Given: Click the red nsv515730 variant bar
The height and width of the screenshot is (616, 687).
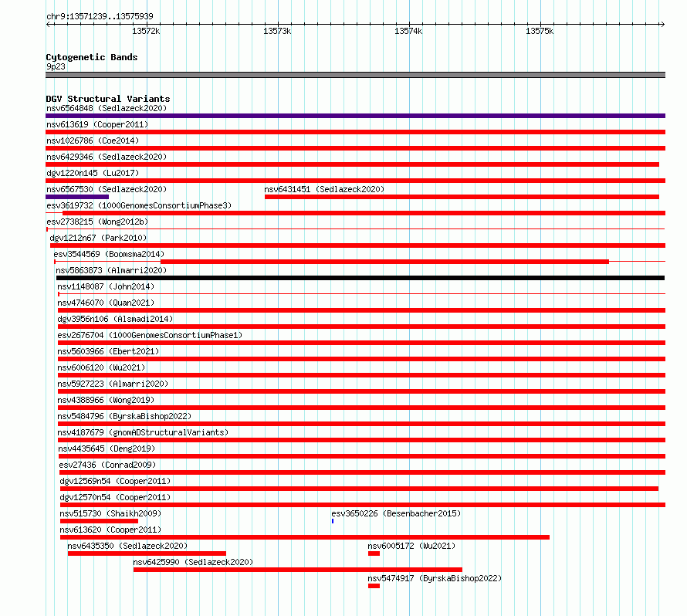Looking at the screenshot, I should pos(99,521).
